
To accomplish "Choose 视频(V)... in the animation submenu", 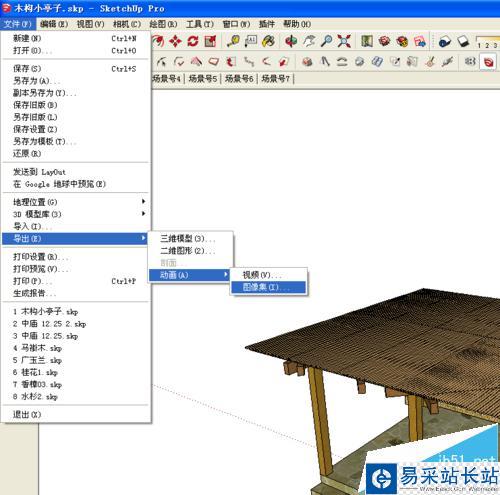I will (268, 275).
